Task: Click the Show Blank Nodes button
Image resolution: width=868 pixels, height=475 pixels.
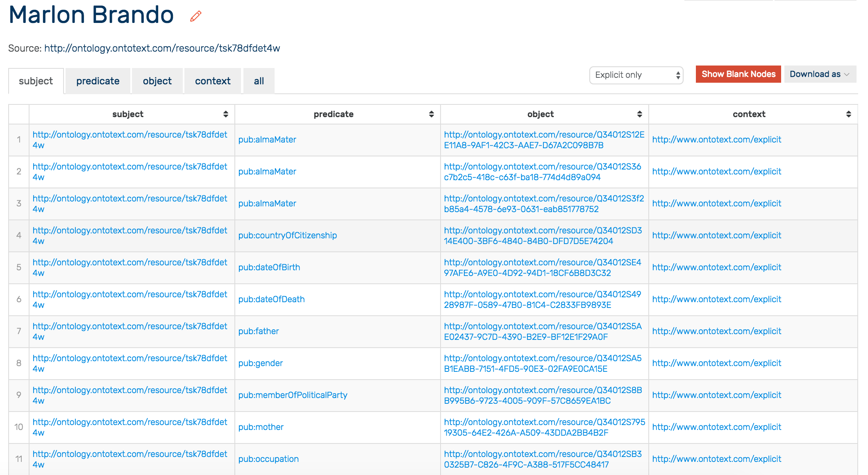Action: click(738, 74)
